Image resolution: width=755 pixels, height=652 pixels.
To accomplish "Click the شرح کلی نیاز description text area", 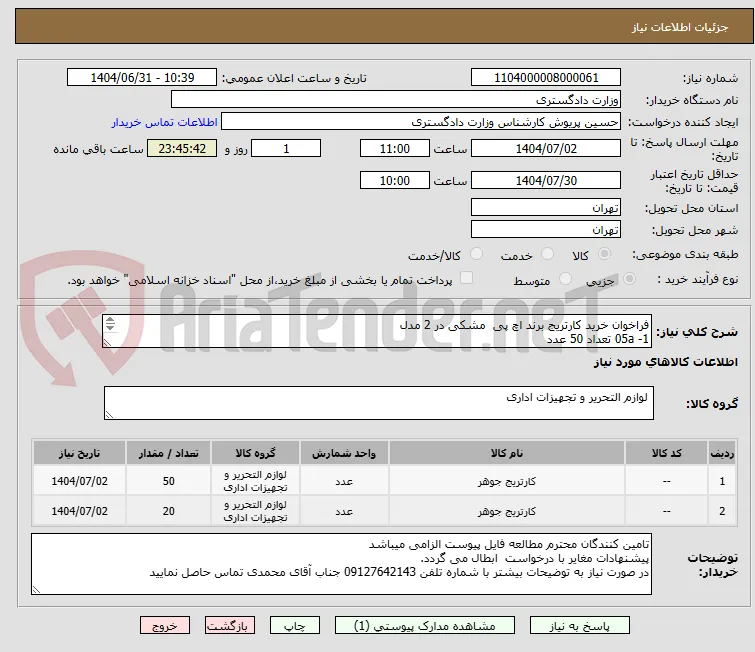I will pos(377,331).
